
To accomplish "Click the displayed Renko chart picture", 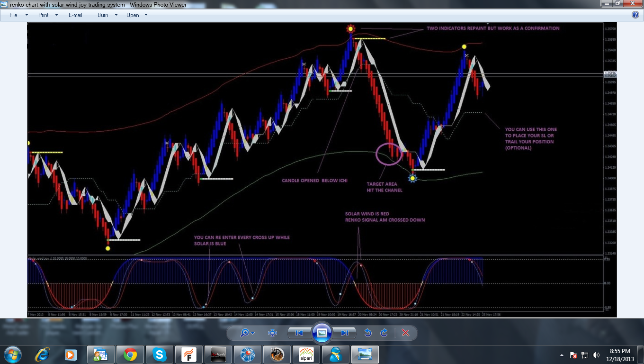I will [322, 170].
